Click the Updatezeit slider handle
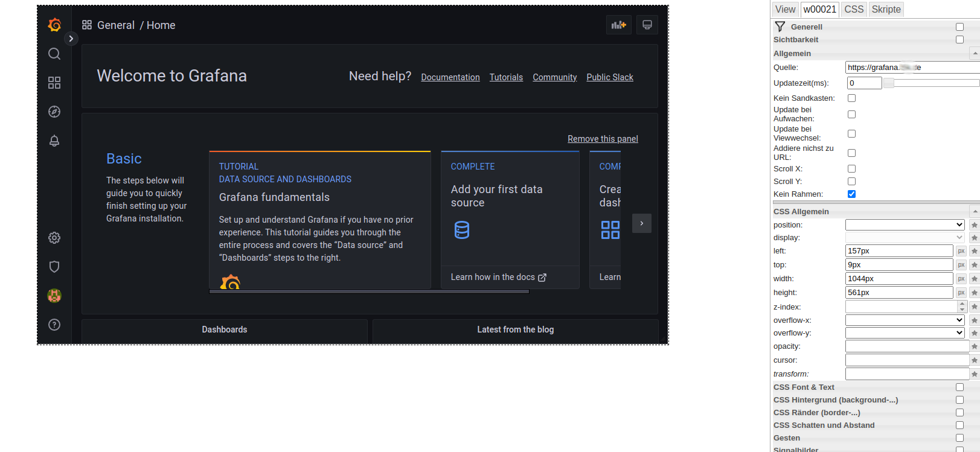The image size is (980, 452). (x=889, y=83)
